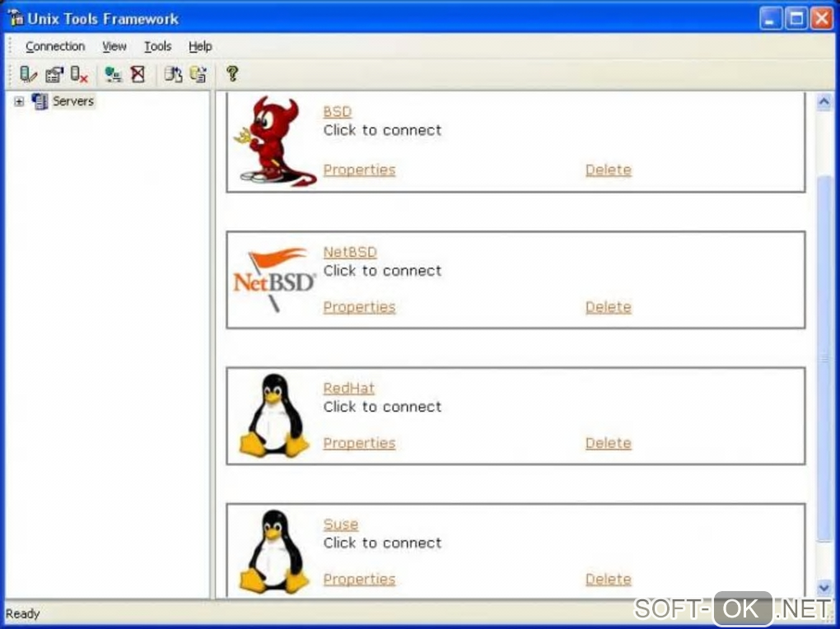Click delete server icon with red X
Image resolution: width=840 pixels, height=629 pixels.
coord(79,74)
